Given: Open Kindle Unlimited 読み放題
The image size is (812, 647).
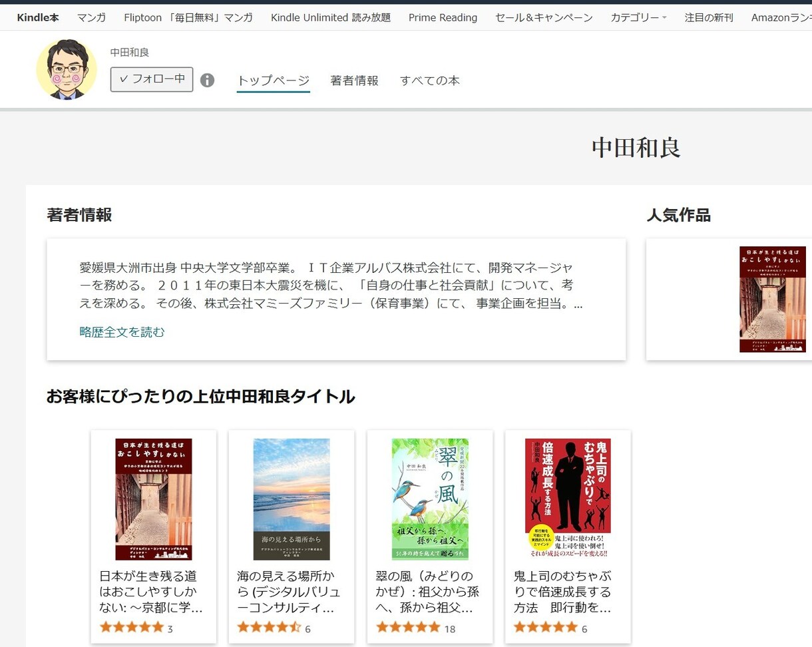Looking at the screenshot, I should point(331,17).
